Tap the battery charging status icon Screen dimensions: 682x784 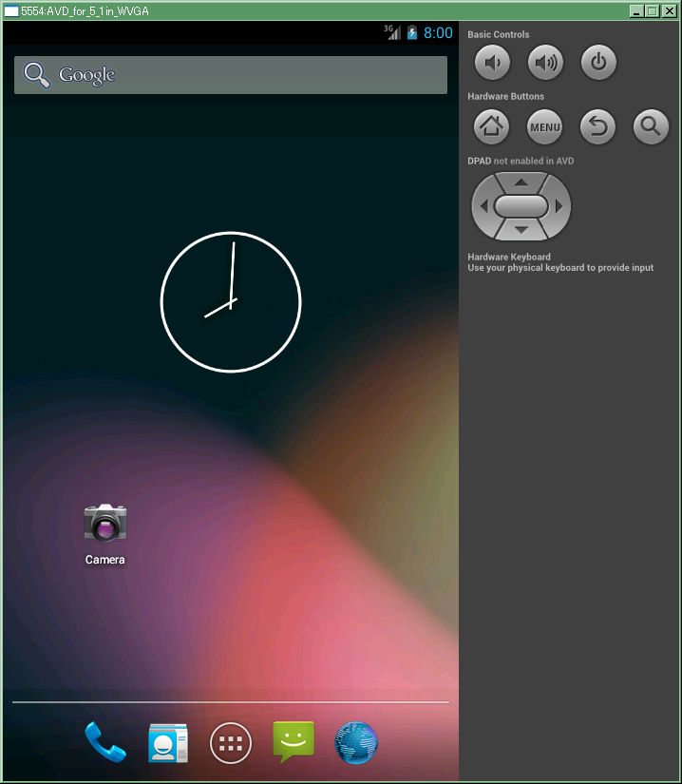click(x=411, y=32)
